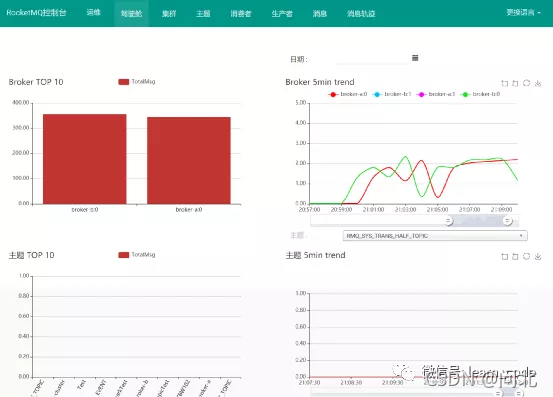This screenshot has height=397, width=553.
Task: Click the left zoom handle of Broker trend slider
Action: click(x=448, y=221)
